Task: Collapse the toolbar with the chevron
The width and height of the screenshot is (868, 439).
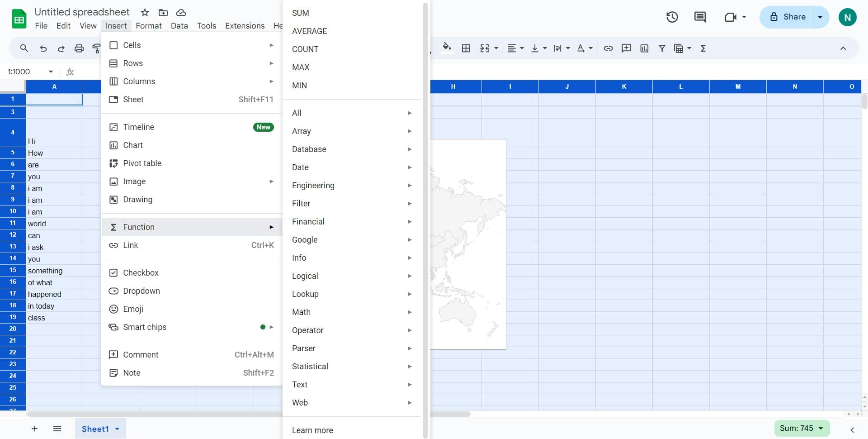Action: (843, 48)
